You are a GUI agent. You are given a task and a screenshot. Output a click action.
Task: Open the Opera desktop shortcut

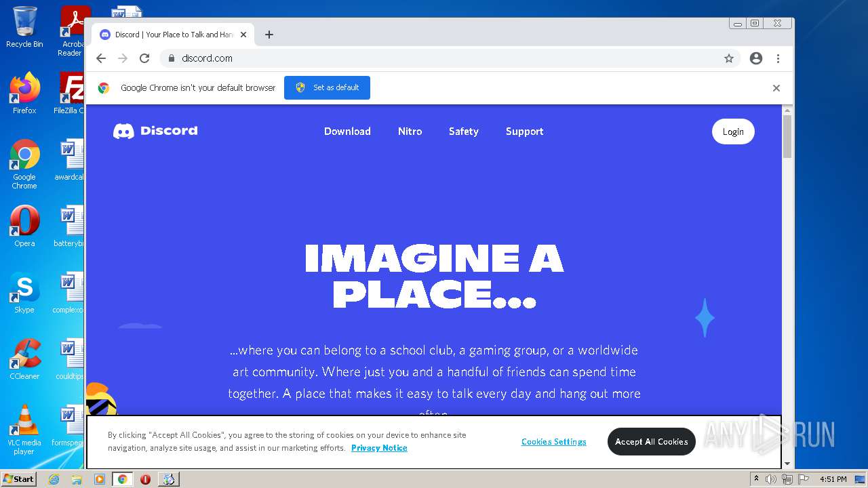point(24,226)
